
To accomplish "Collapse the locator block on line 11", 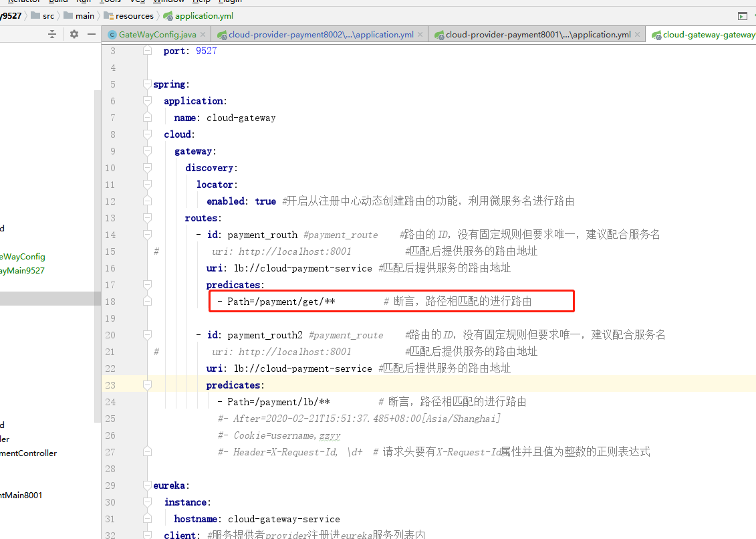I will tap(148, 185).
